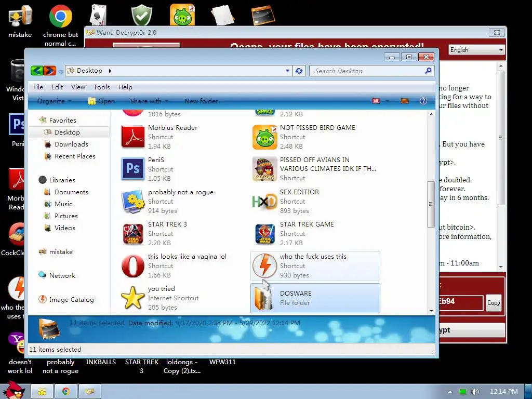Image resolution: width=532 pixels, height=399 pixels.
Task: Select Network in navigation pane
Action: coord(62,275)
